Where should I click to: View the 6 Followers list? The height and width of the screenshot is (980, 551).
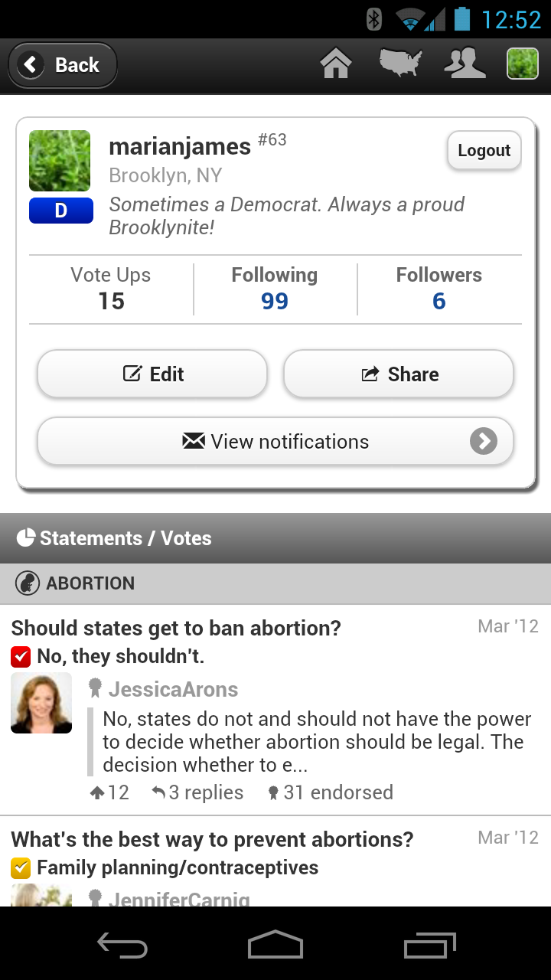439,301
